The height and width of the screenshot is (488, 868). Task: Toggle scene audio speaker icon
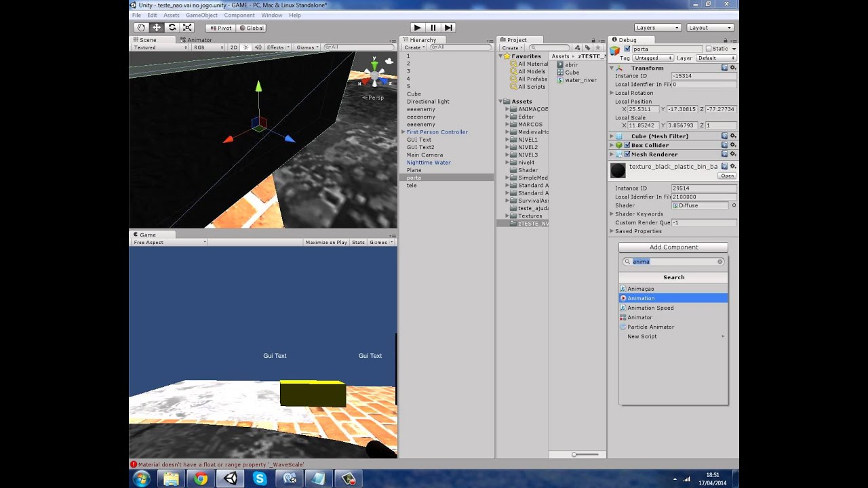[258, 47]
